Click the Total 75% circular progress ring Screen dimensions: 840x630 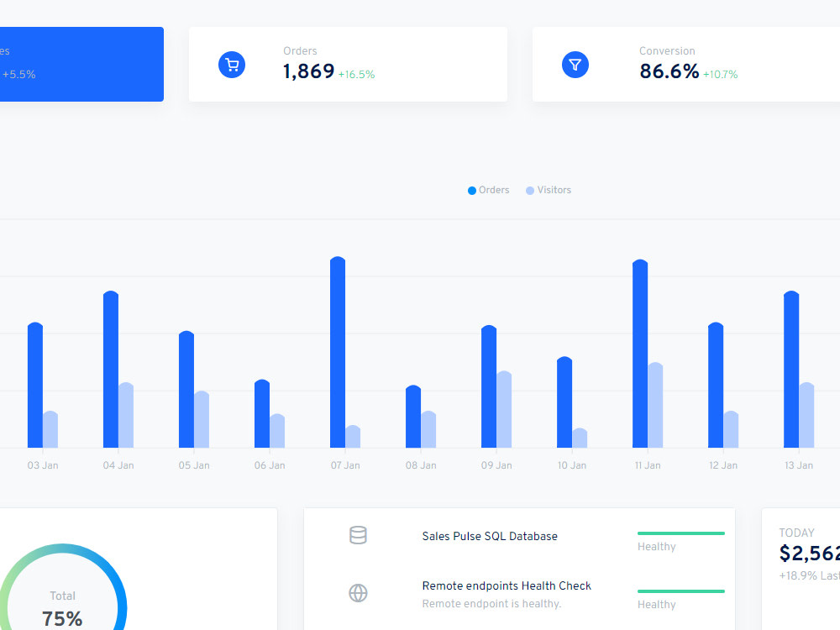click(x=62, y=586)
